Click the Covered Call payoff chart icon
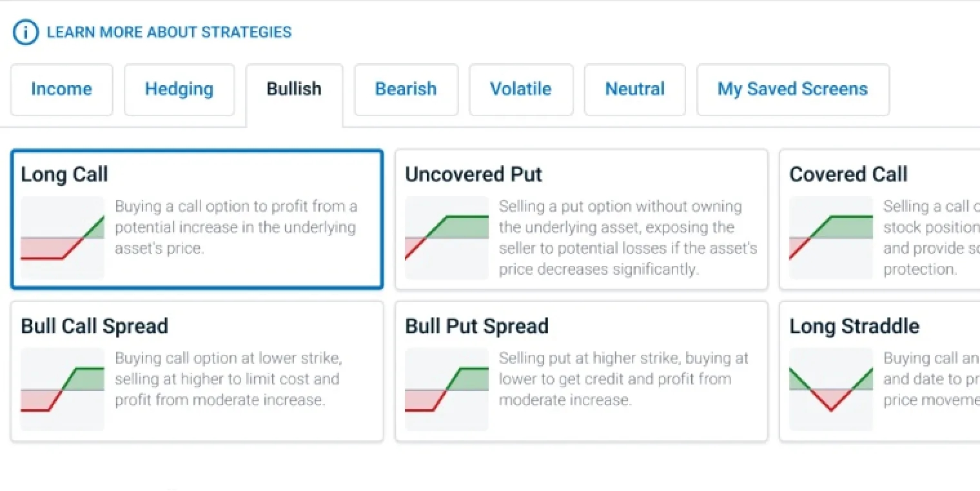980x491 pixels. (x=831, y=237)
